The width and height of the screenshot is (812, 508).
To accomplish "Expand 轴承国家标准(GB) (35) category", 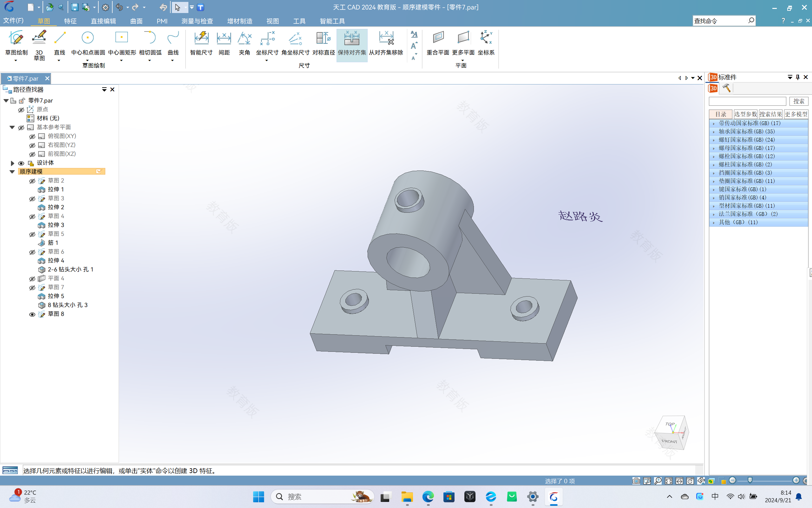I will tap(714, 132).
